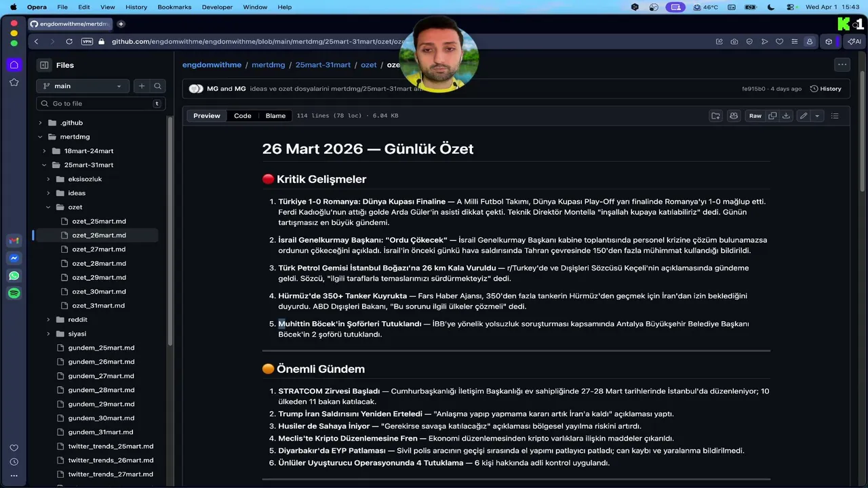
Task: Collapse the ozet folder
Action: click(48, 207)
